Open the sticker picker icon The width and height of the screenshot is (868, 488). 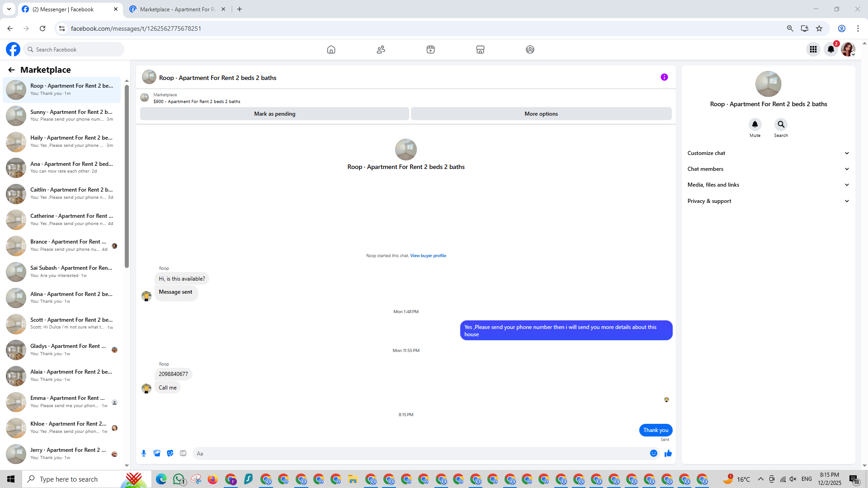pyautogui.click(x=170, y=453)
